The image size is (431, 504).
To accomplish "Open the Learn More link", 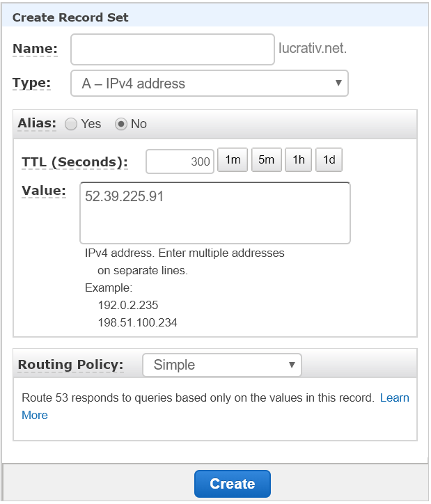I will 394,398.
